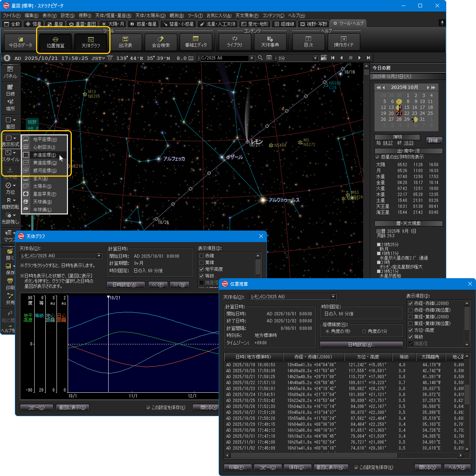Uncheck 方位・高度 in 位置推算 display items
The image size is (476, 476).
coord(411,330)
